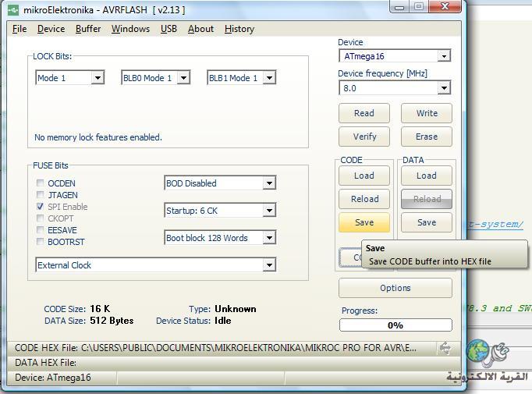The height and width of the screenshot is (394, 532).
Task: Load a DATA hex file
Action: coord(427,176)
